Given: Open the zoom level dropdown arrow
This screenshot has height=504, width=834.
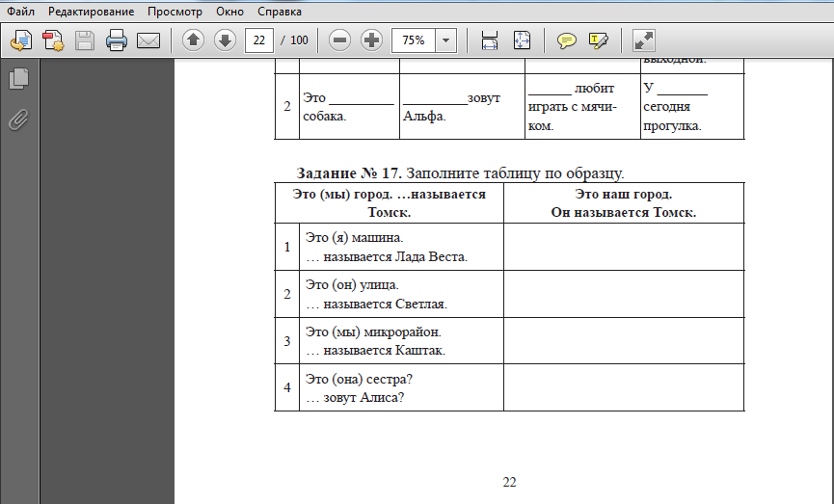Looking at the screenshot, I should [x=445, y=40].
